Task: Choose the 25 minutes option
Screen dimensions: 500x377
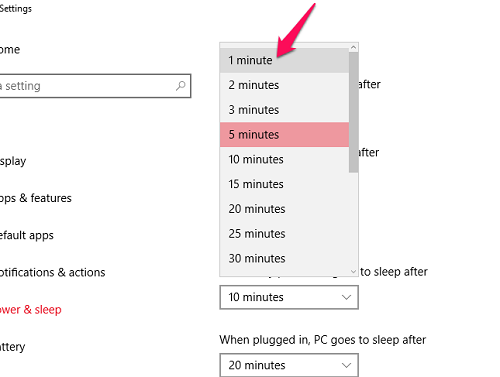Action: 284,234
